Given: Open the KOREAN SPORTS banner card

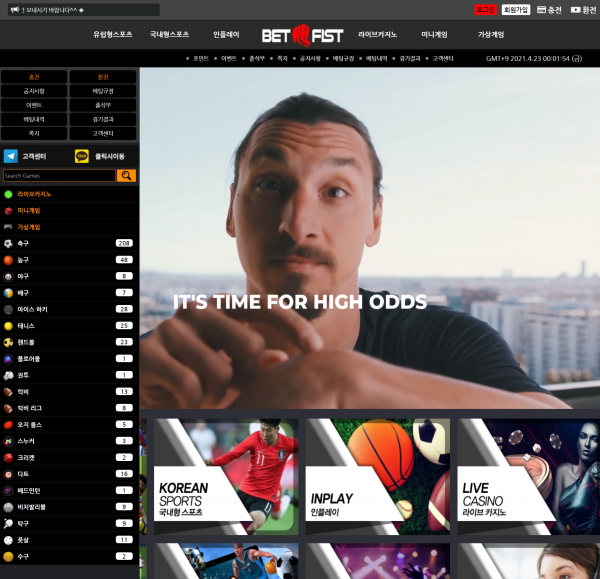Looking at the screenshot, I should click(226, 477).
